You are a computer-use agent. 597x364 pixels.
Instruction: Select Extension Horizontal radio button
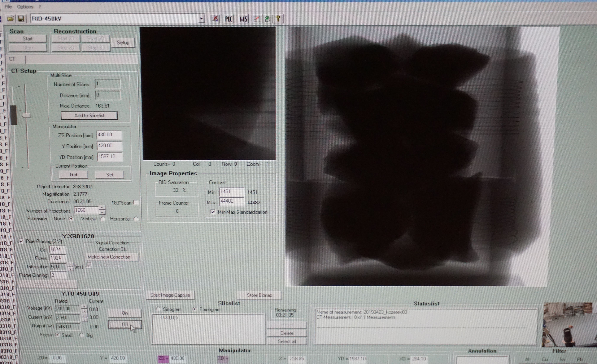click(x=136, y=219)
